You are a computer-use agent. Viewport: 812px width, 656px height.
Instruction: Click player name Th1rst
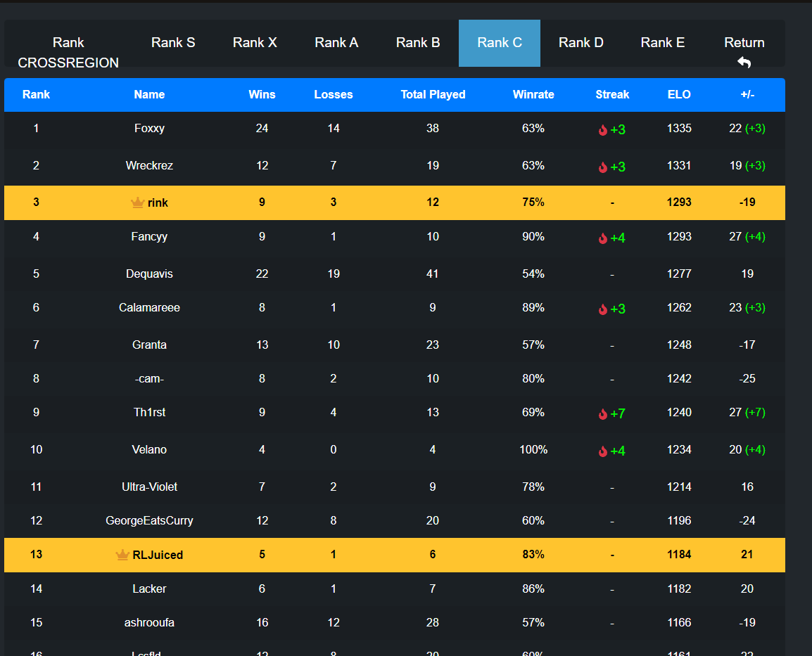coord(149,412)
